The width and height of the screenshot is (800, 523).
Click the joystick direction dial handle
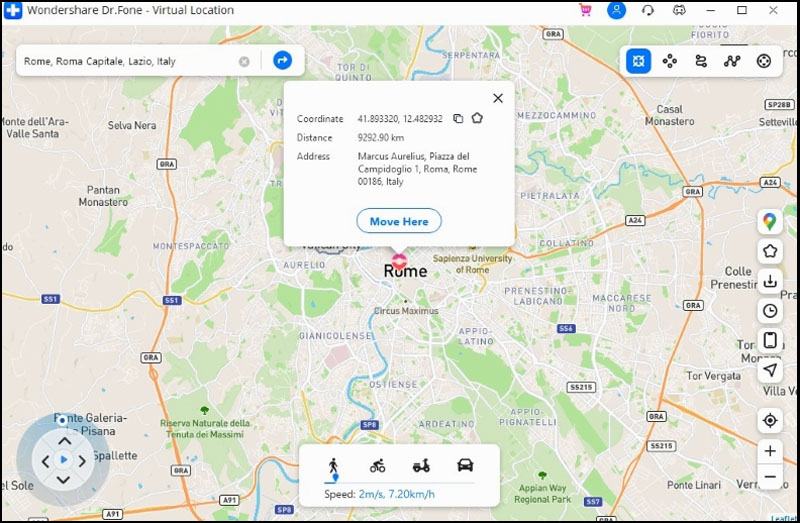coord(62,421)
